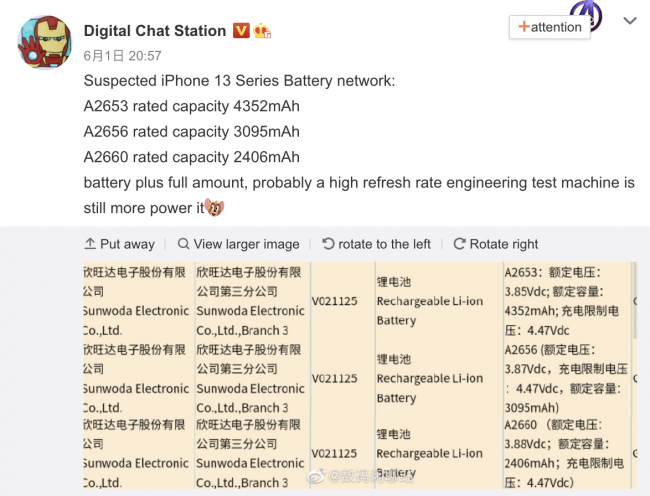
Task: Follow user with the +attention button
Action: 549,27
